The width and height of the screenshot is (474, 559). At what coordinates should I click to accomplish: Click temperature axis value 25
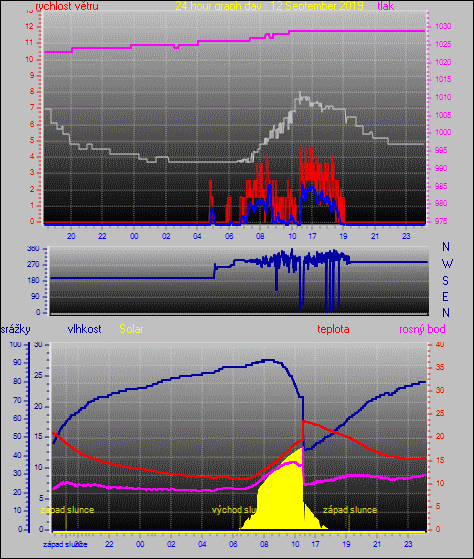coord(440,414)
